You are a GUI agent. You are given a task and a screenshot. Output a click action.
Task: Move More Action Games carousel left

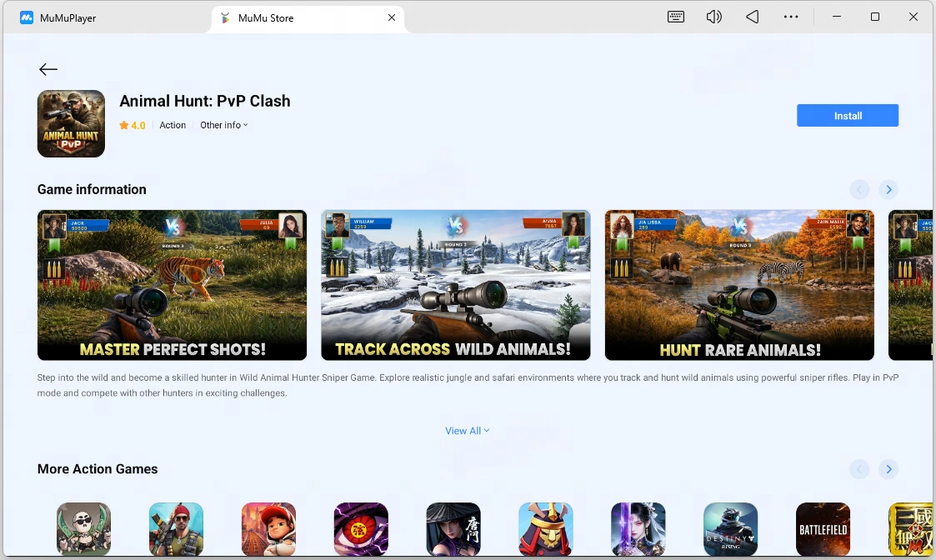[859, 469]
